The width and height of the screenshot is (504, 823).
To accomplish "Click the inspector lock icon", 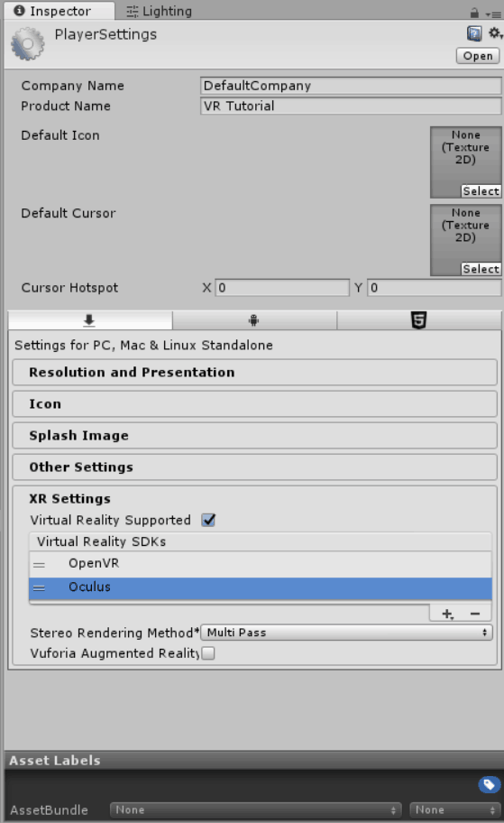I will pos(474,13).
